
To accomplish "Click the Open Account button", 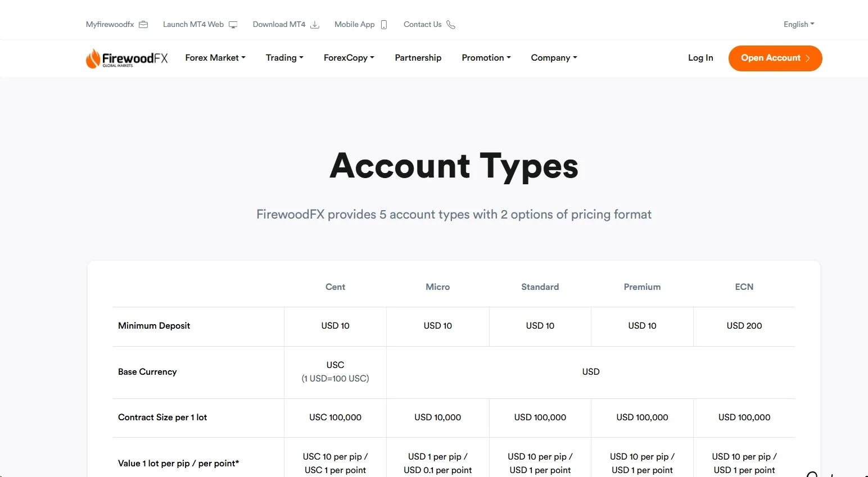I will [775, 58].
